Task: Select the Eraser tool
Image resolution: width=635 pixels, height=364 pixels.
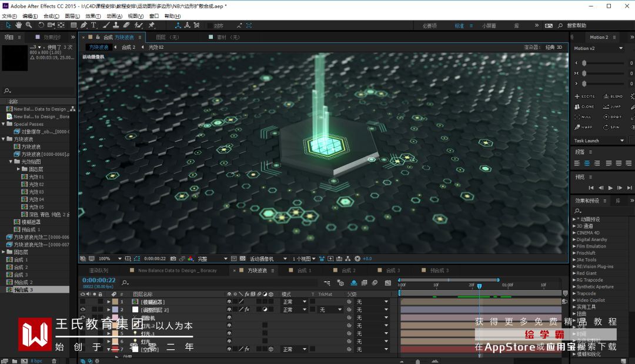Action: coord(126,25)
